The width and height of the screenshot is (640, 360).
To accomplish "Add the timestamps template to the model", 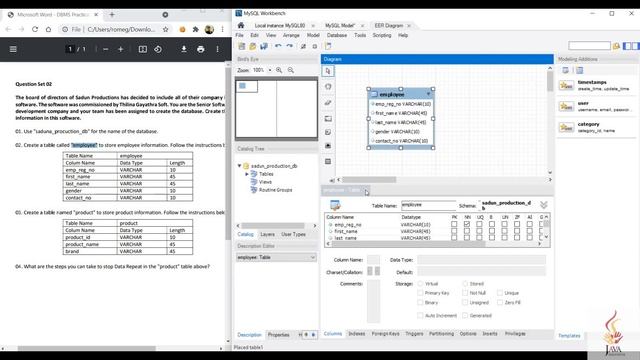I will pos(595,85).
